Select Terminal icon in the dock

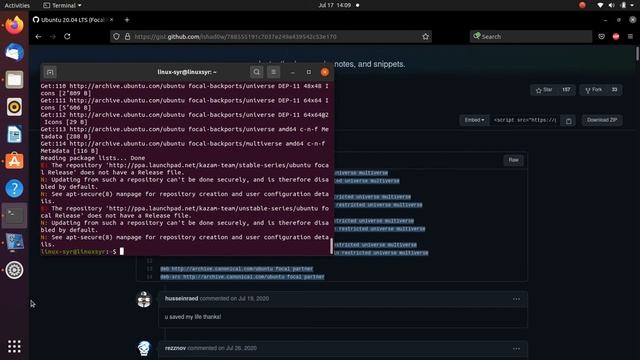[14, 216]
